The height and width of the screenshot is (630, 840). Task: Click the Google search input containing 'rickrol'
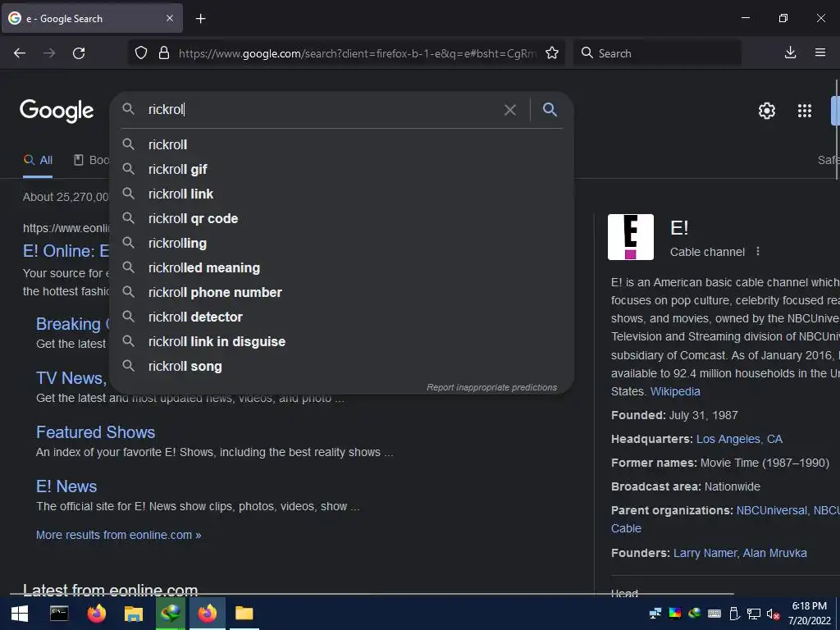pyautogui.click(x=322, y=110)
